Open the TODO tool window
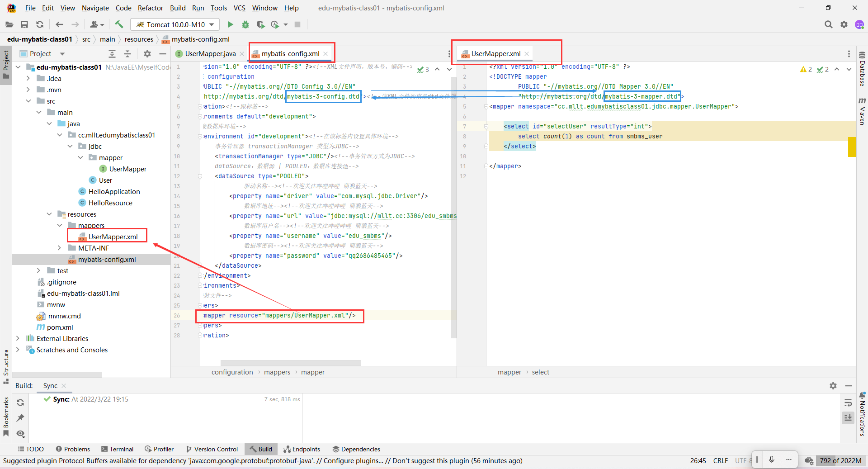Viewport: 868px width, 469px height. [31, 449]
